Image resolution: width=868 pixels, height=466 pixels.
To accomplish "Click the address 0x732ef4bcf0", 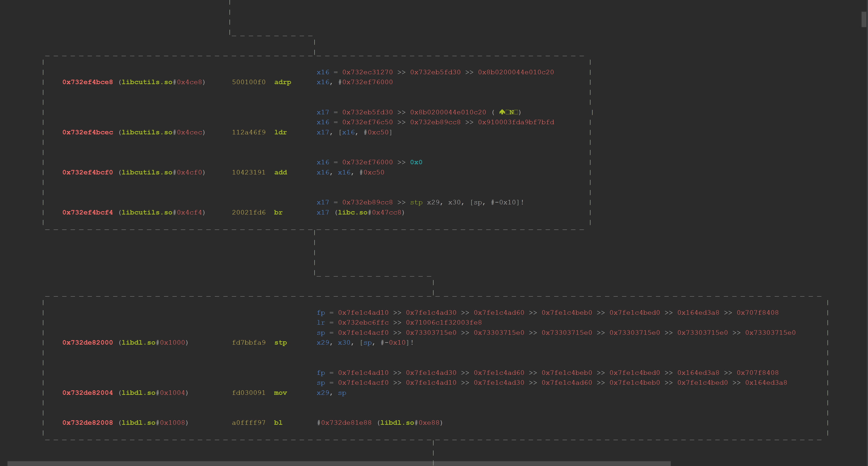I will point(88,173).
